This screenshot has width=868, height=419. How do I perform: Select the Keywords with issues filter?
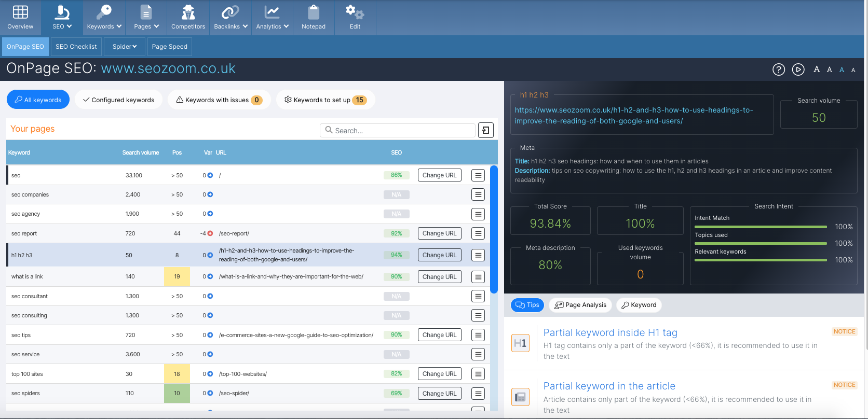219,100
